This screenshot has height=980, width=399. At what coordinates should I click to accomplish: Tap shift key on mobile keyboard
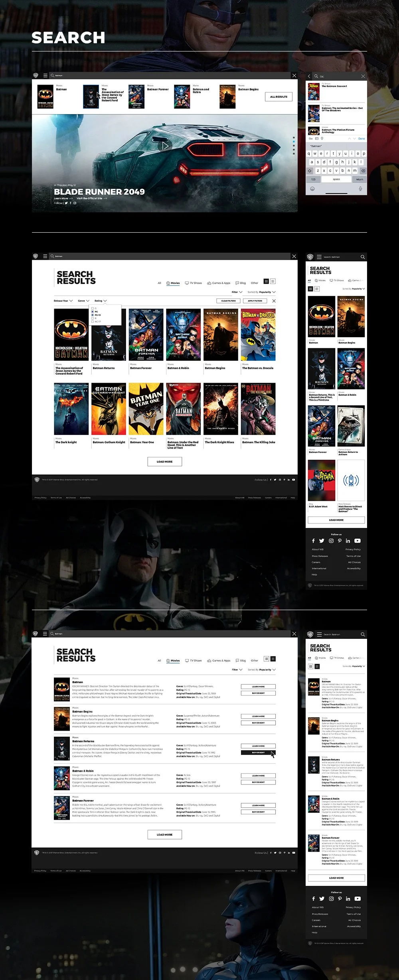click(310, 170)
